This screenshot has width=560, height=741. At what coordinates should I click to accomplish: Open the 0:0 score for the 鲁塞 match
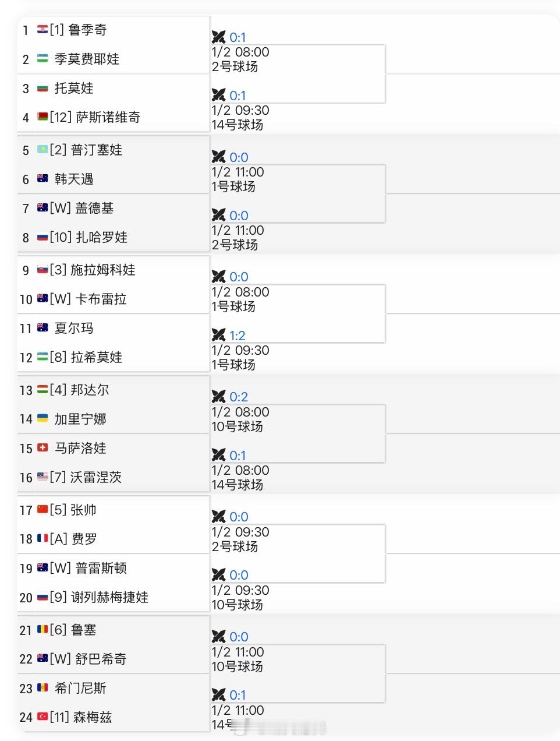pyautogui.click(x=239, y=637)
